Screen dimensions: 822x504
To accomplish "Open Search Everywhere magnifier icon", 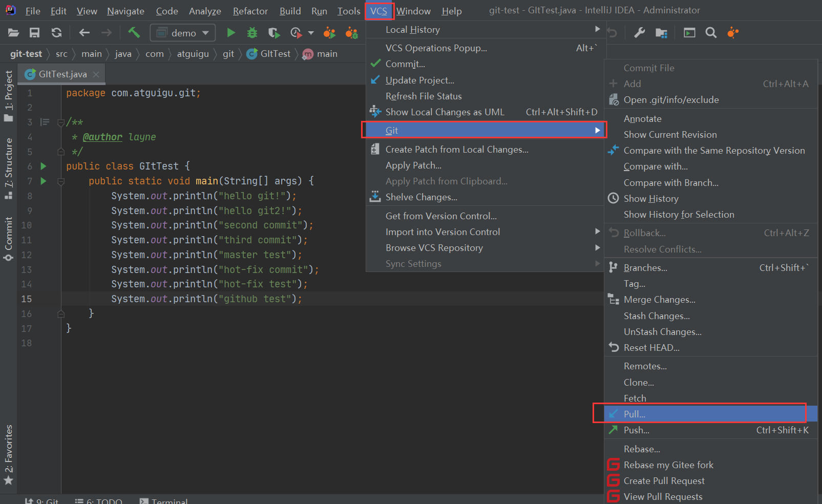I will (x=711, y=33).
